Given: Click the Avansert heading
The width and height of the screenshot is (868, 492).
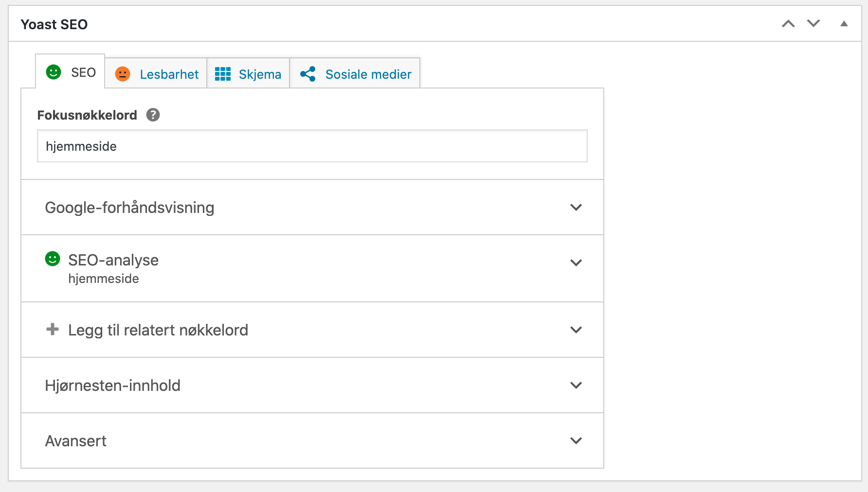Looking at the screenshot, I should point(75,441).
